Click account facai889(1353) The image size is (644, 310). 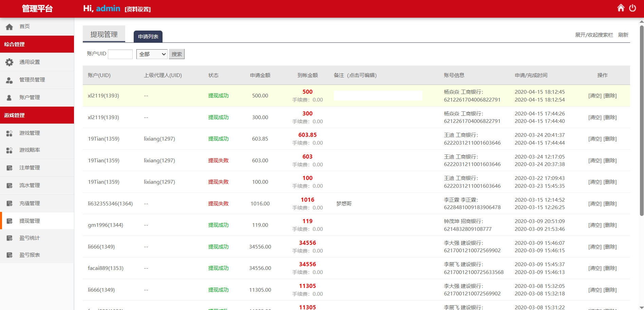106,268
